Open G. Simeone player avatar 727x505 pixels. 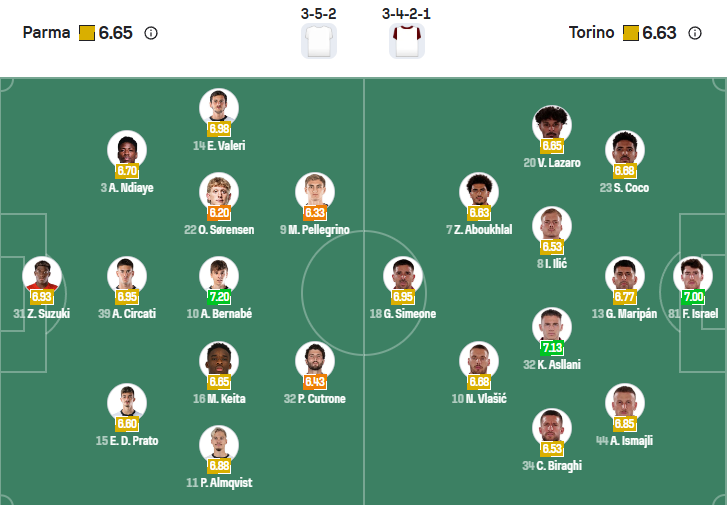coord(403,275)
